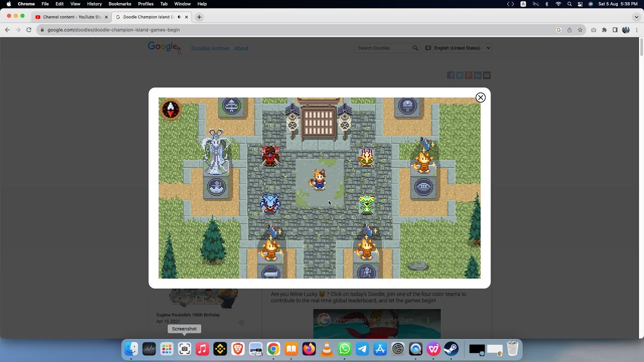Viewport: 644px width, 362px height.
Task: Click the white stone statue on pedestal
Action: 216,152
